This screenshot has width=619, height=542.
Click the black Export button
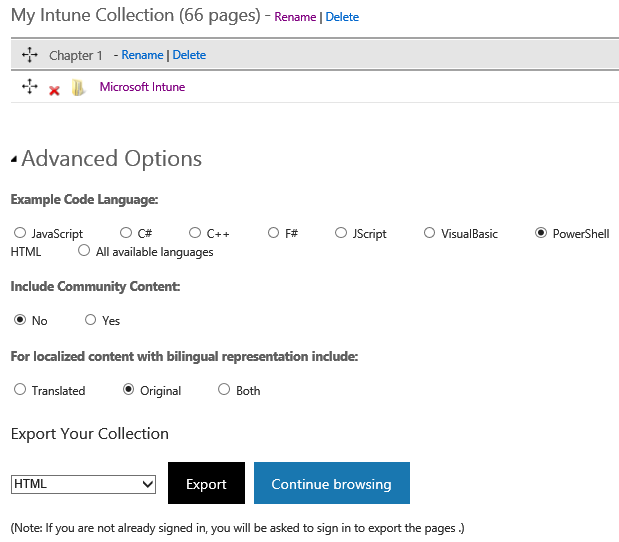(x=206, y=484)
